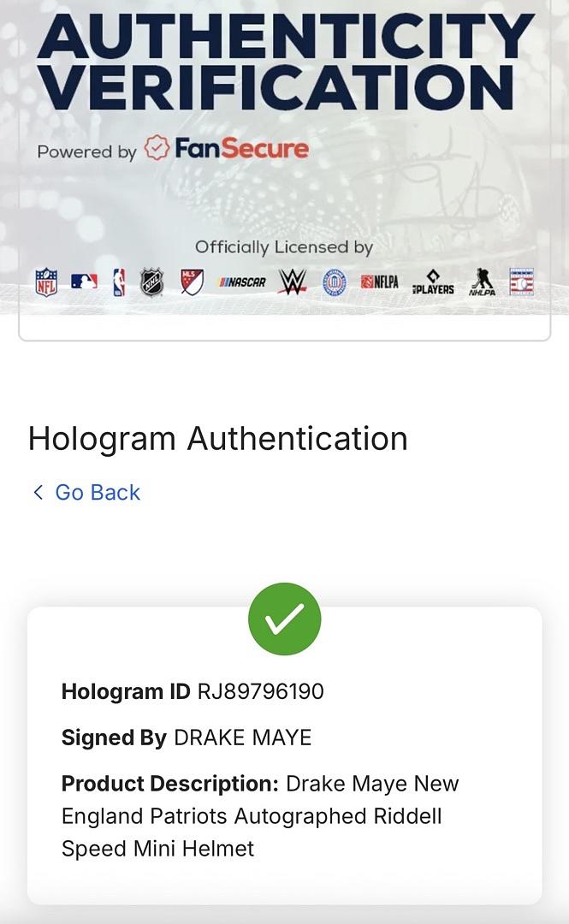Click the NFLPA logo
Image resolution: width=569 pixels, height=924 pixels.
click(380, 282)
